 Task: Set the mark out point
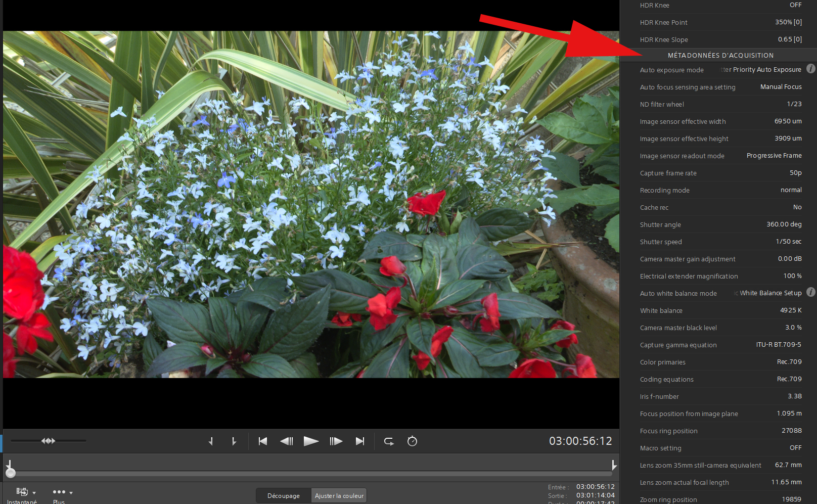[x=234, y=441]
